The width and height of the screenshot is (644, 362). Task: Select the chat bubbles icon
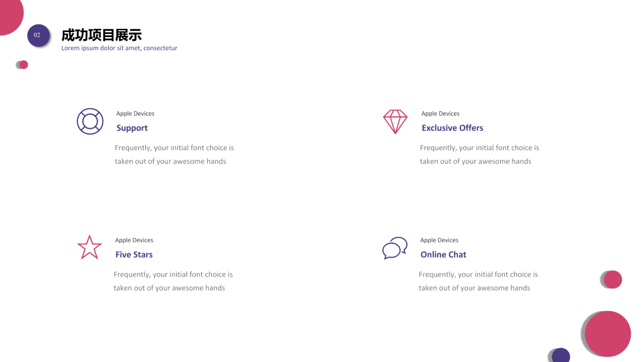point(395,248)
